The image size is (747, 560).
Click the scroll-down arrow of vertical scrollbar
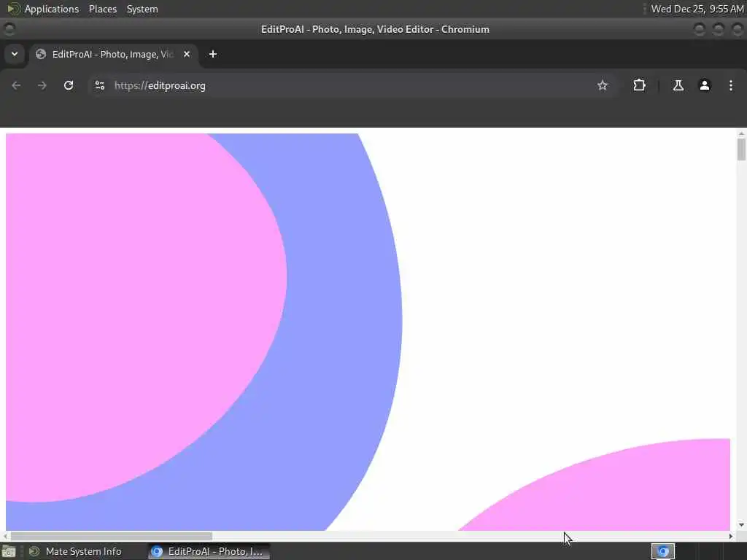[741, 525]
